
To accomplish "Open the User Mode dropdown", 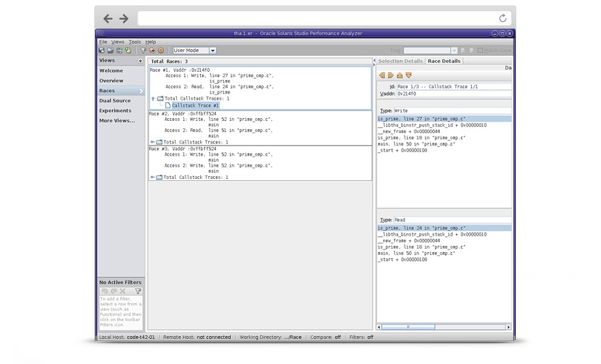I will 212,51.
